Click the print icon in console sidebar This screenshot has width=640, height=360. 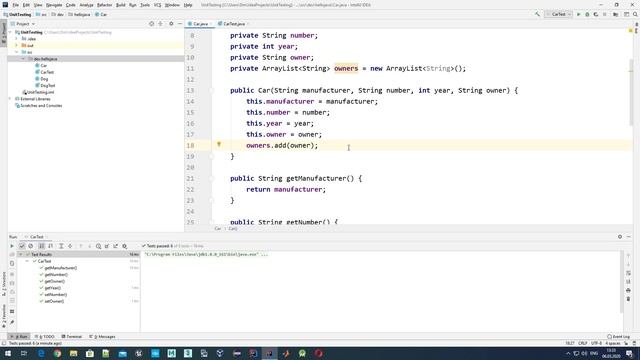[628, 290]
